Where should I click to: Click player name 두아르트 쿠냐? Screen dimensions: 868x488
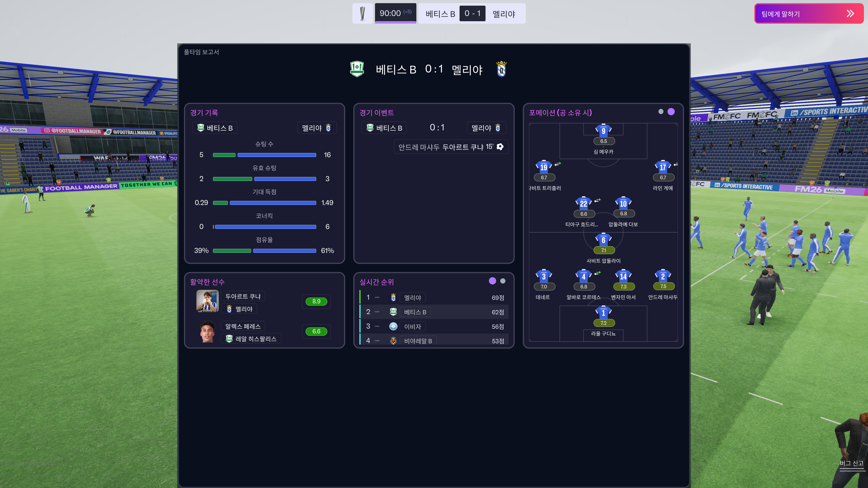[243, 296]
